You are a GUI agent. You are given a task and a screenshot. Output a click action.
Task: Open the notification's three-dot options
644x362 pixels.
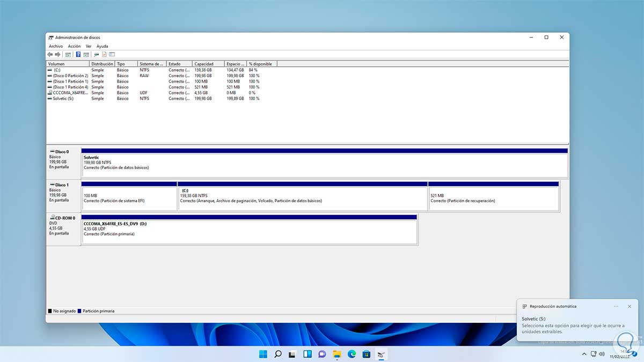(616, 306)
